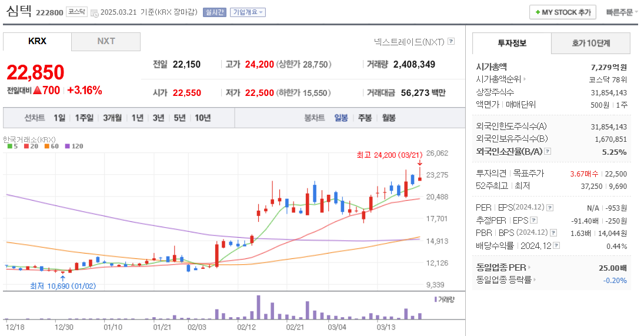The image size is (644, 336).
Task: Click the 투자의견 value 3.67매수
Action: (x=583, y=174)
